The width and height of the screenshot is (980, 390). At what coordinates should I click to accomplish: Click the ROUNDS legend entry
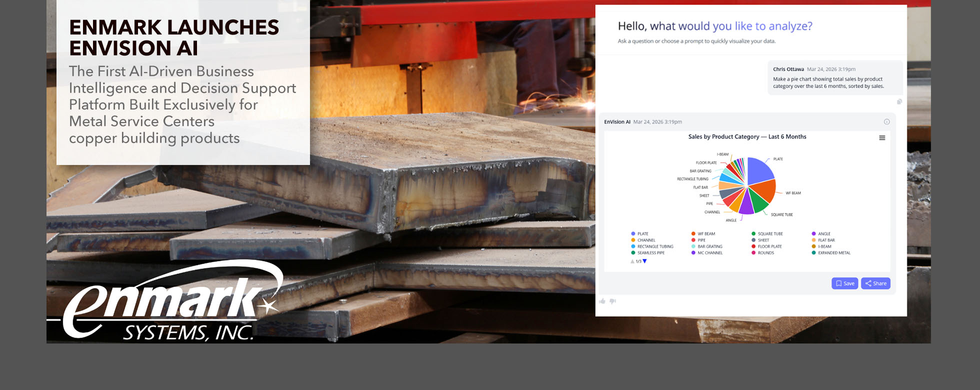[762, 253]
